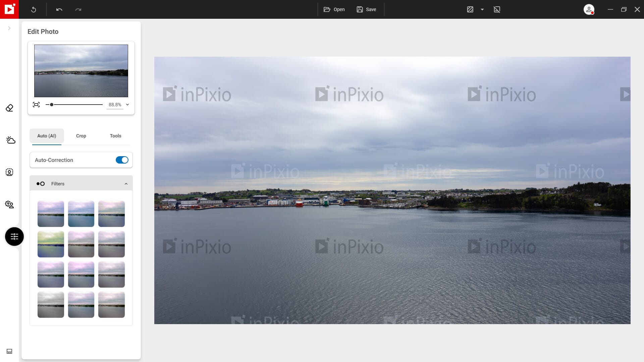
Task: Click the color/filter adjustment icon
Action: tap(14, 236)
